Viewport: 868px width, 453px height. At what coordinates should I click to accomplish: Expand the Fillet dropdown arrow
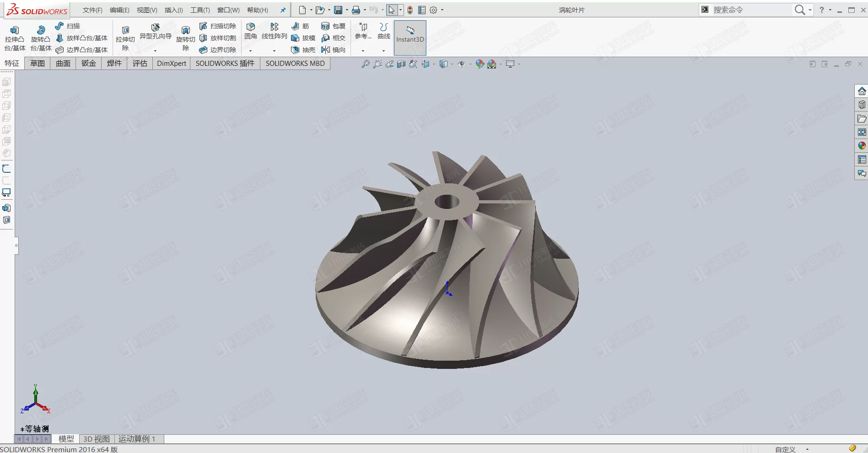click(250, 51)
